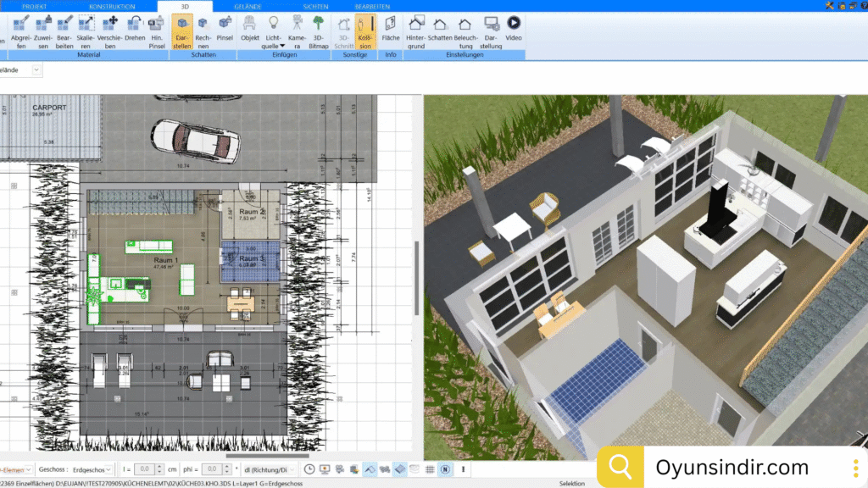Open the Gelände ribbon tab
The width and height of the screenshot is (868, 488).
click(247, 6)
